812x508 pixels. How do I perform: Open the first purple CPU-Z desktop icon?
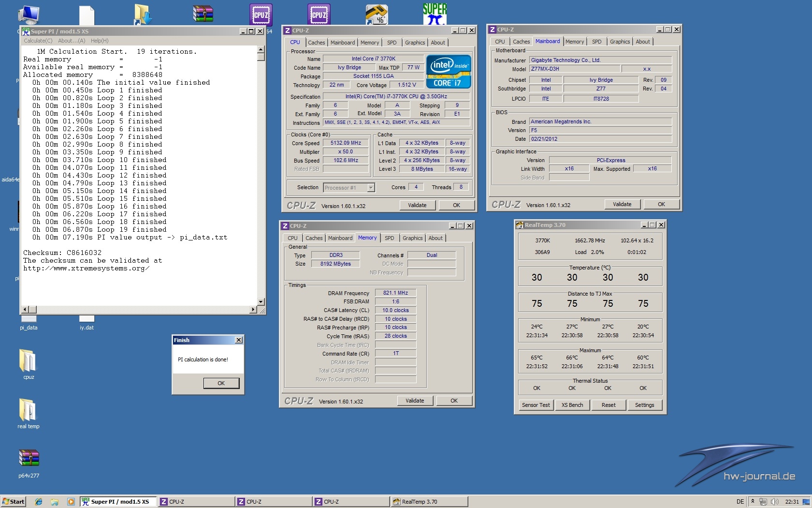[261, 15]
